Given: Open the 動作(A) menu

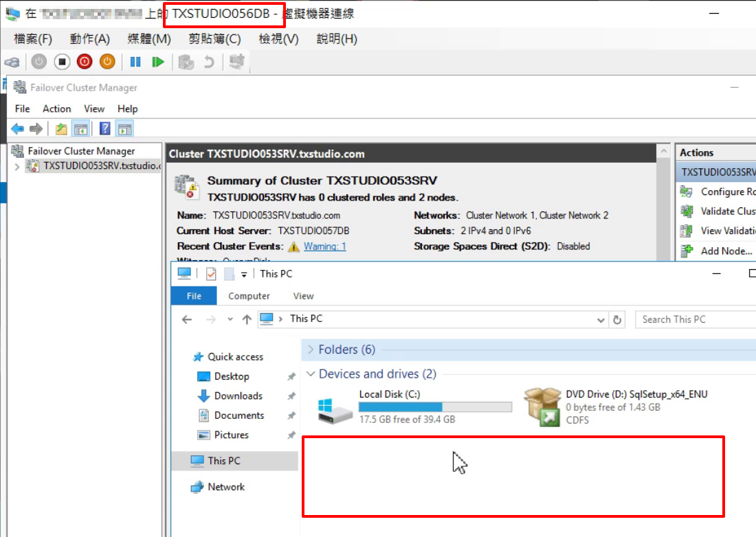Looking at the screenshot, I should point(89,39).
